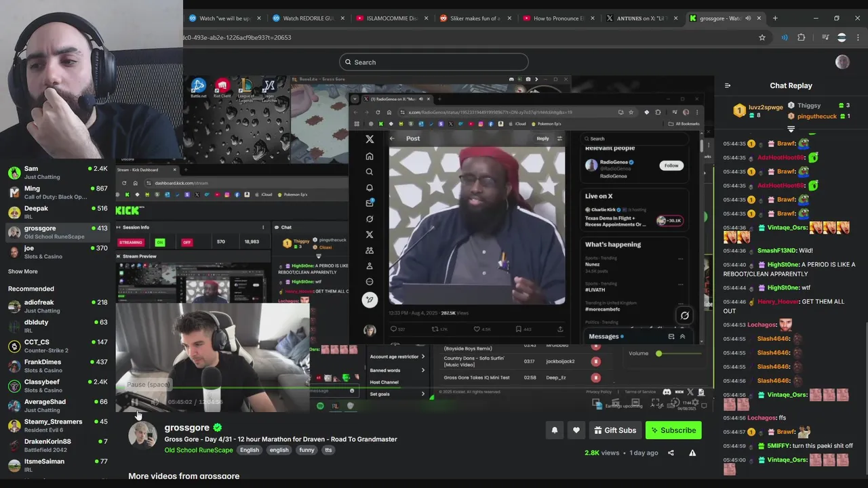The height and width of the screenshot is (488, 868).
Task: Switch to How to Pronounce tab
Action: pyautogui.click(x=559, y=18)
